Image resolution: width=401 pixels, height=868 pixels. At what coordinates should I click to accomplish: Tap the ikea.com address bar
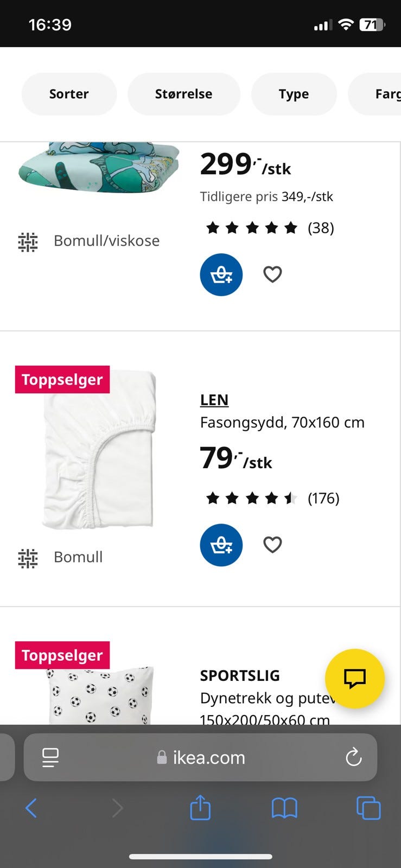click(209, 757)
